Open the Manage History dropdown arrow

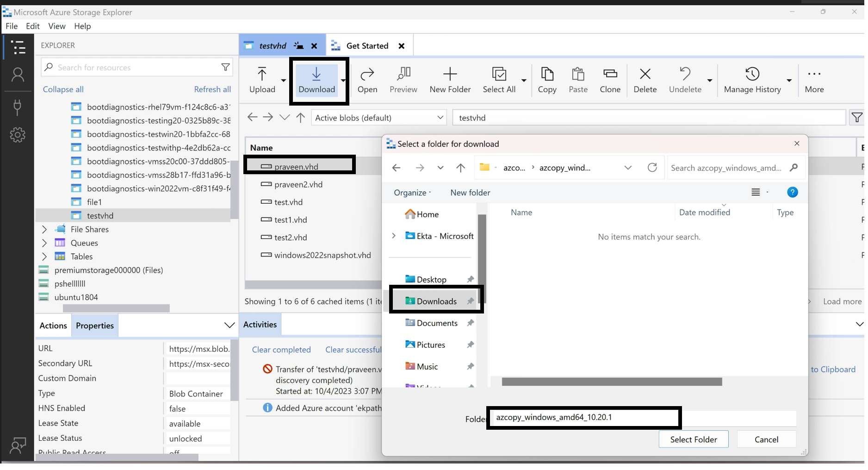(x=789, y=81)
